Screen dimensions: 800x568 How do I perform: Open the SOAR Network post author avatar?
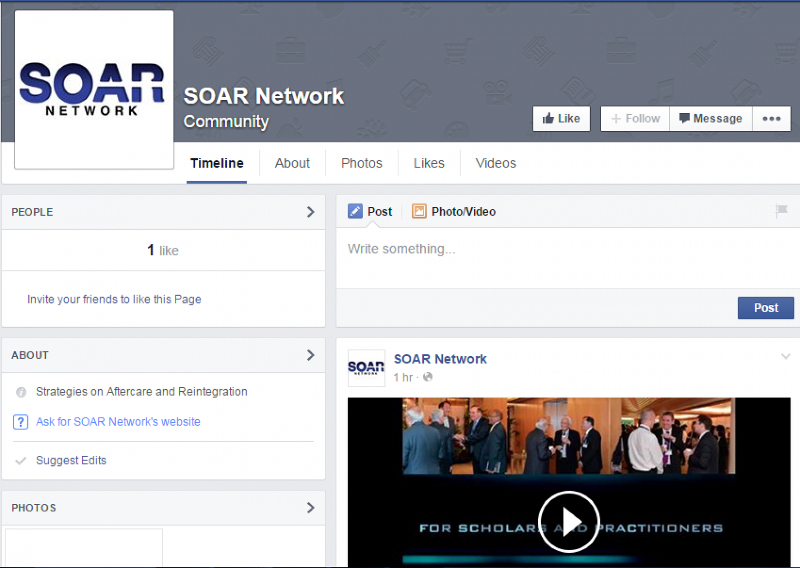coord(366,368)
